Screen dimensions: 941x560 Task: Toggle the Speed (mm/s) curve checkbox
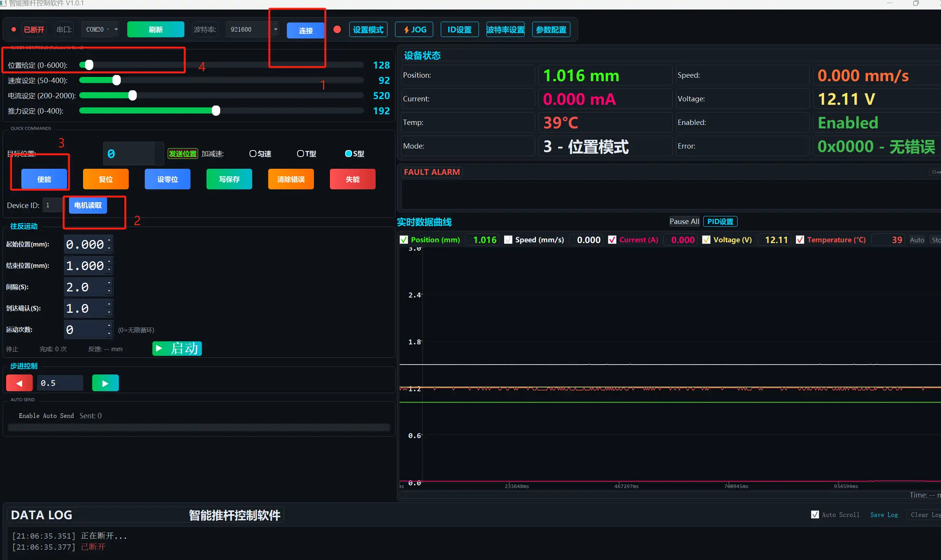point(508,240)
